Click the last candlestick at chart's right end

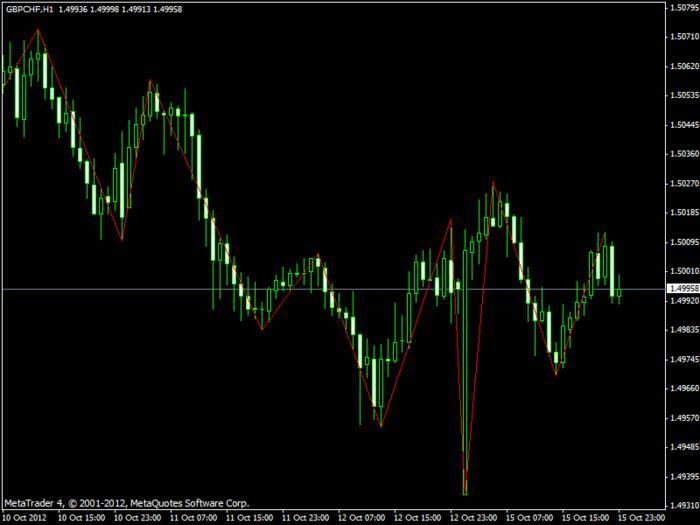pos(619,291)
